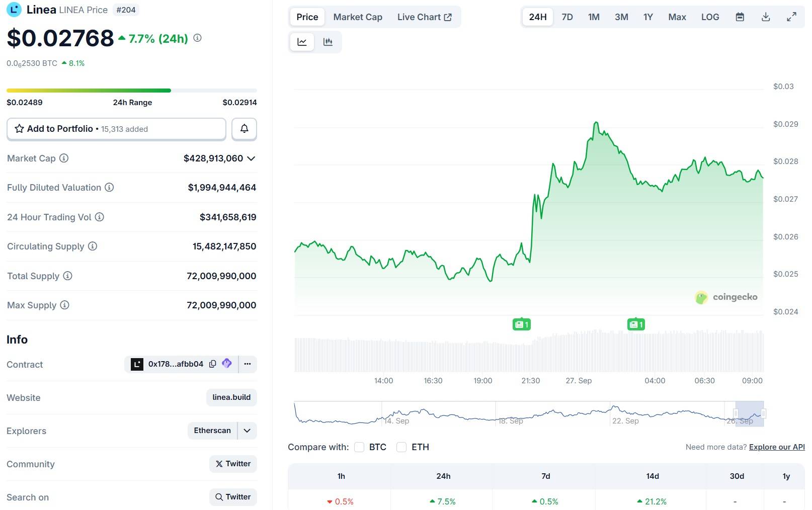Open the contract more options ellipsis
Screen dimensions: 812x510
248,364
